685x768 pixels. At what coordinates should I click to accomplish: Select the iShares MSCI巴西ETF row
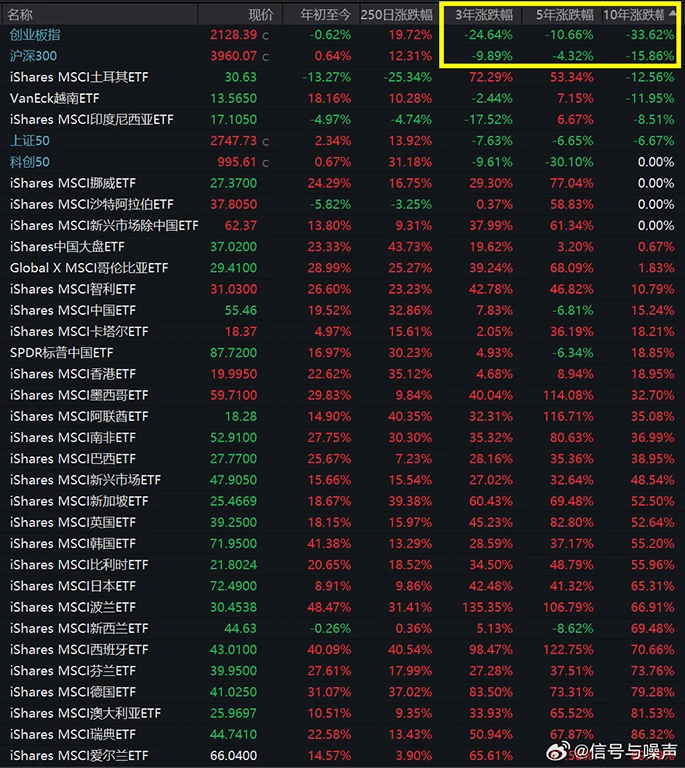click(x=342, y=458)
